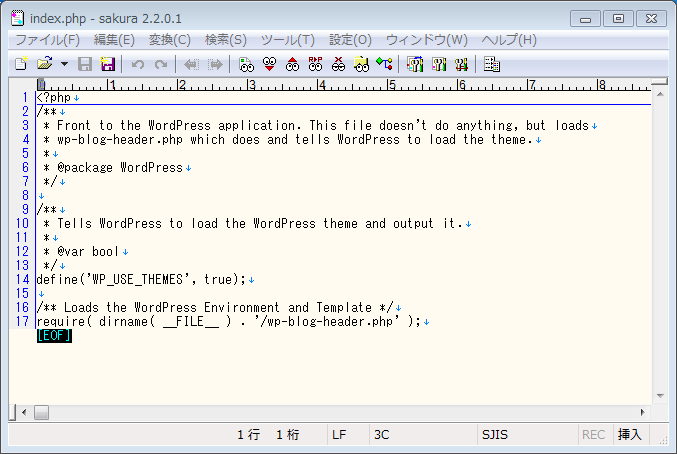Click the Find Next down-arrow icon
The image size is (677, 454).
click(x=269, y=64)
